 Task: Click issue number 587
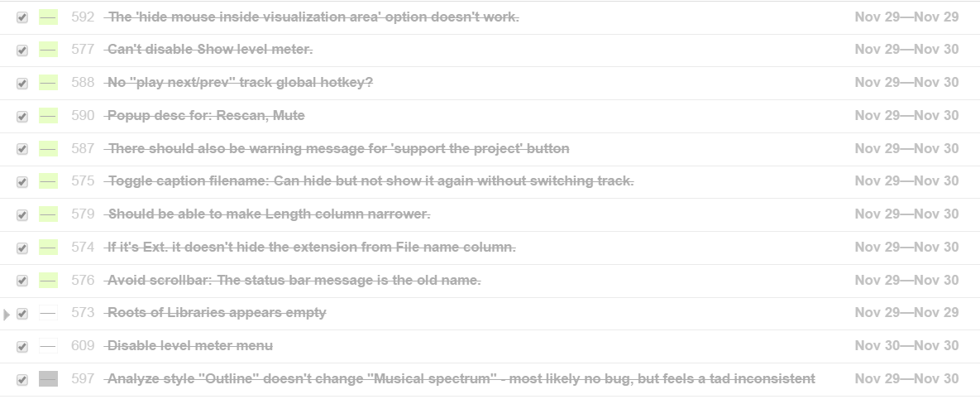83,148
